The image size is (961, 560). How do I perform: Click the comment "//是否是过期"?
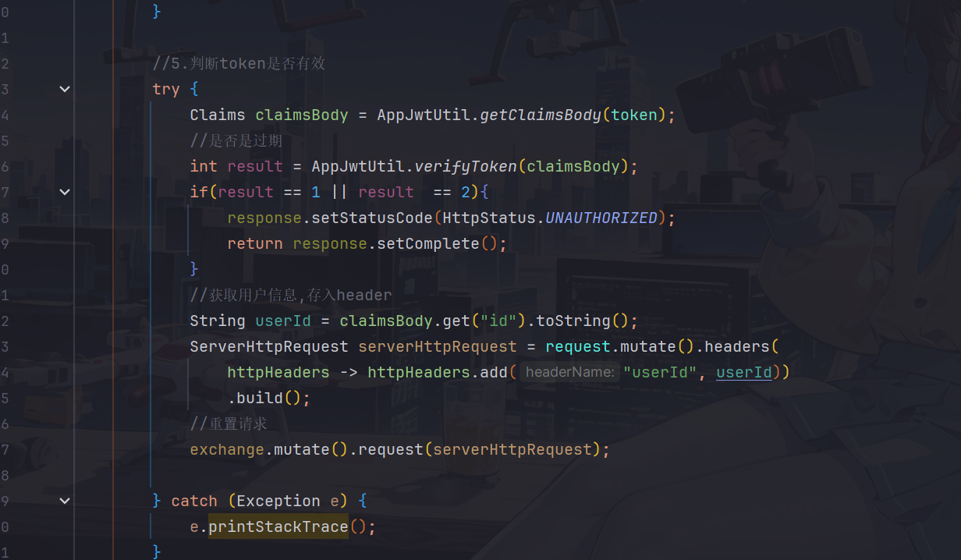point(236,140)
